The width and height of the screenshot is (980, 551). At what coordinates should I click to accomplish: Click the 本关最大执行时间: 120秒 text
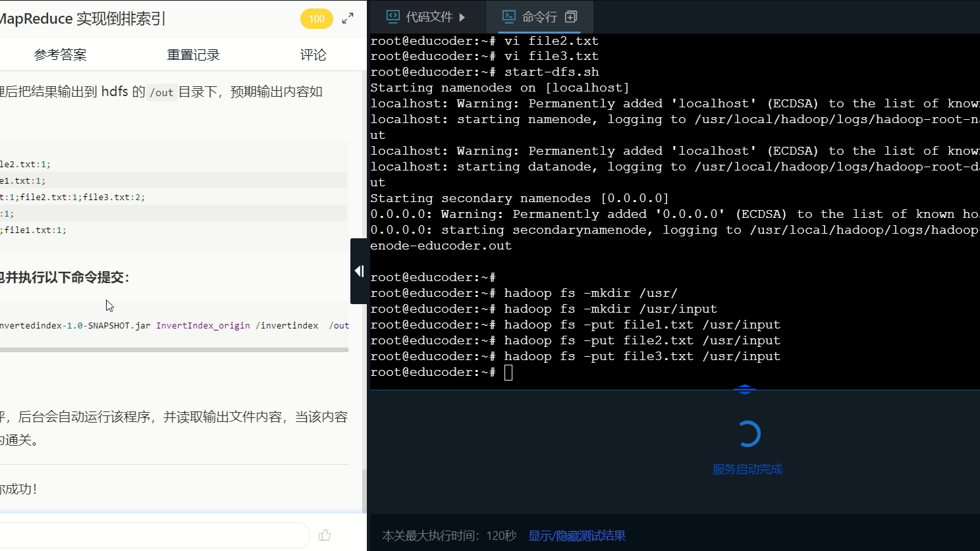click(x=449, y=536)
